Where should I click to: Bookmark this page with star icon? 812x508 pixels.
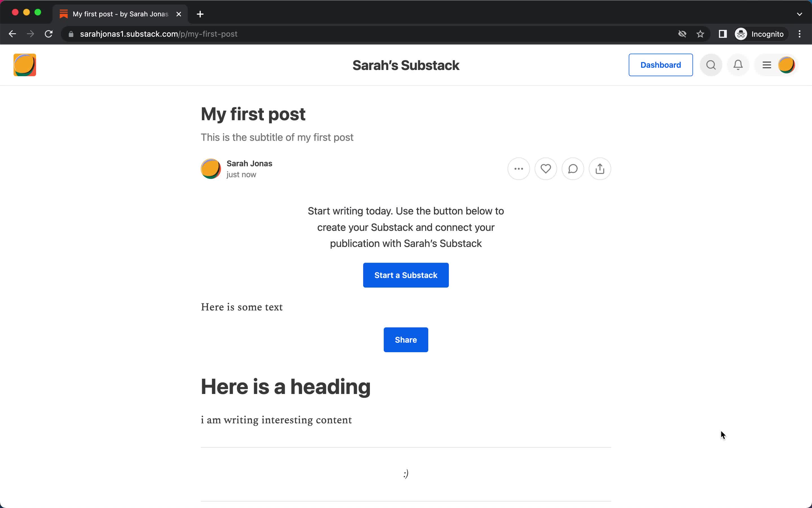(700, 34)
